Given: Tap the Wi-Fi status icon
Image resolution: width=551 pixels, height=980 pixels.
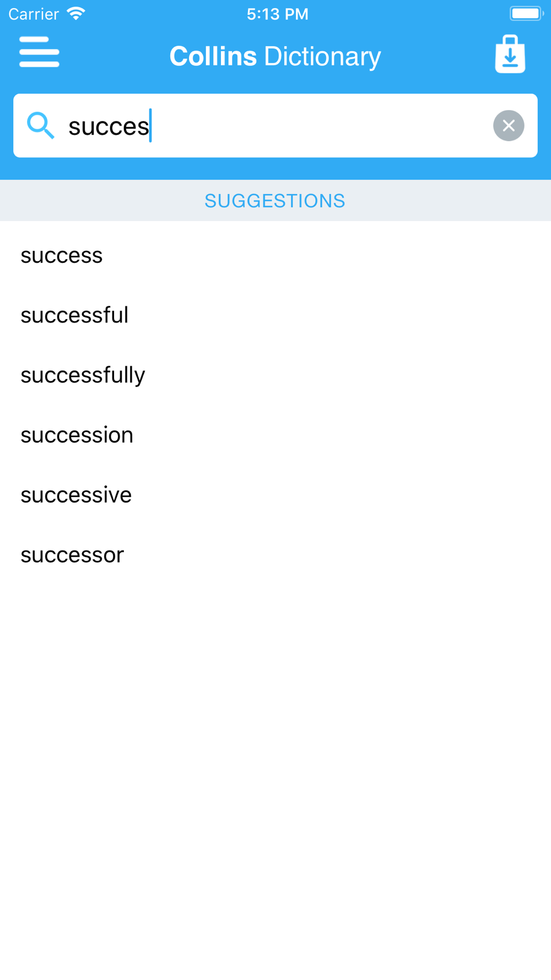Looking at the screenshot, I should click(76, 14).
